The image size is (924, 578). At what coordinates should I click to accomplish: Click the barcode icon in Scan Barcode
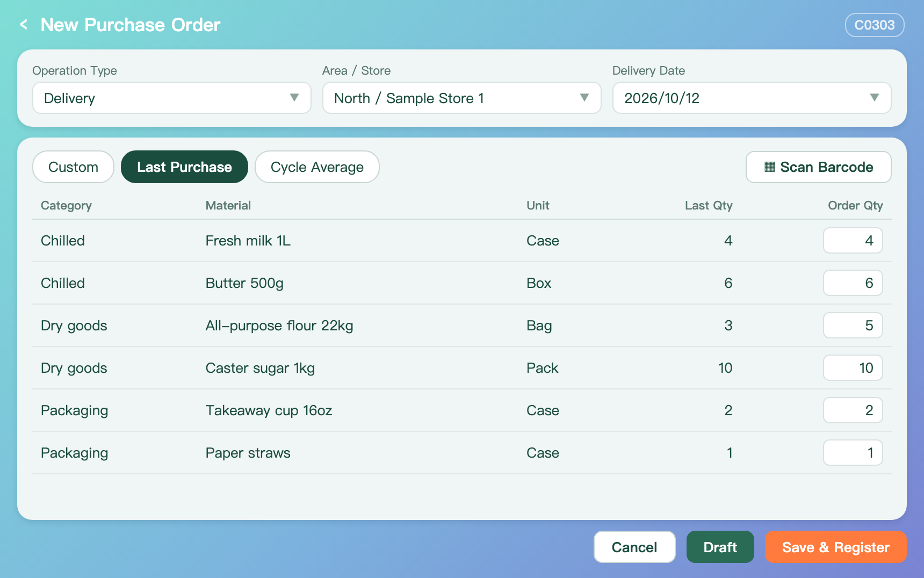pyautogui.click(x=769, y=167)
